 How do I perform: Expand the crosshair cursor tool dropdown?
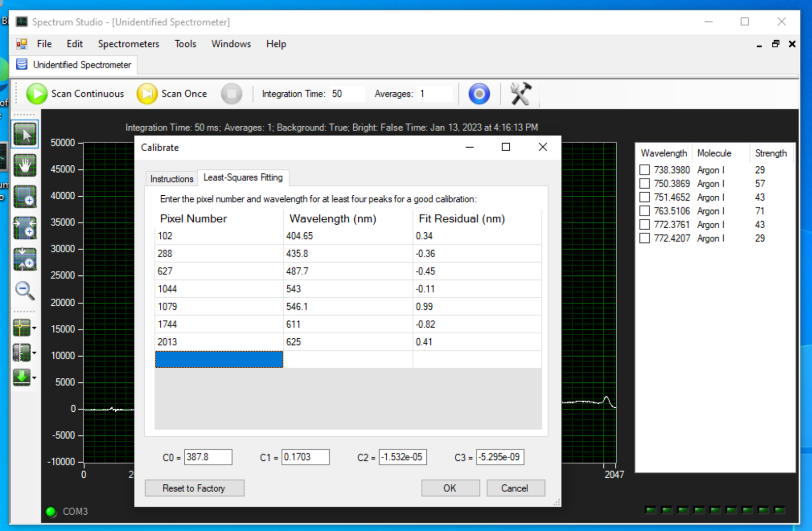(34, 328)
